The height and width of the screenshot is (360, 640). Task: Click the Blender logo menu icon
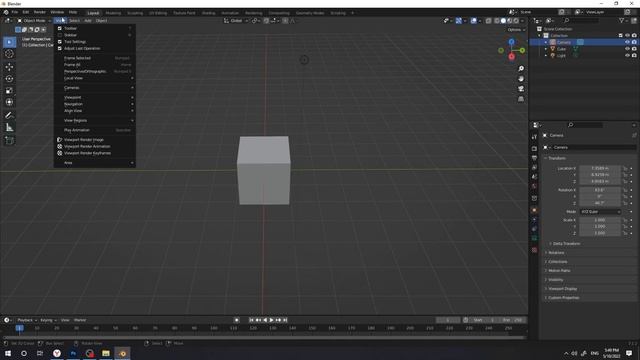point(6,12)
